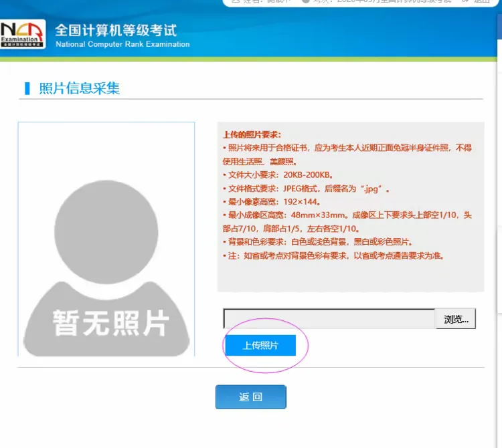Open file chooser with 浏览 button
Image resolution: width=502 pixels, height=448 pixels.
[455, 319]
